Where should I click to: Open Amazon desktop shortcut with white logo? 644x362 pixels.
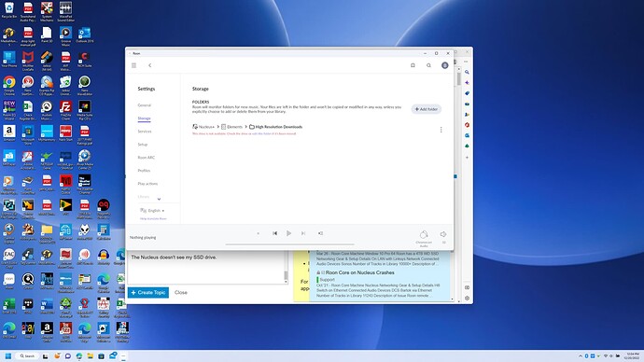click(x=9, y=133)
